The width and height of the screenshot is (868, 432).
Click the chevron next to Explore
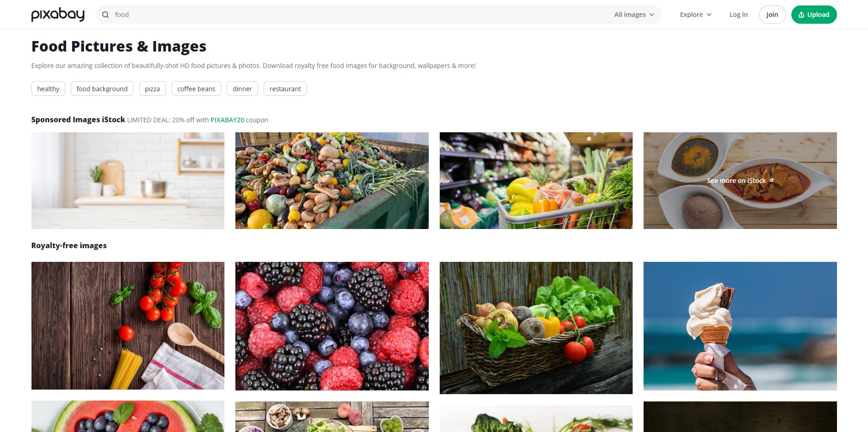[709, 15]
